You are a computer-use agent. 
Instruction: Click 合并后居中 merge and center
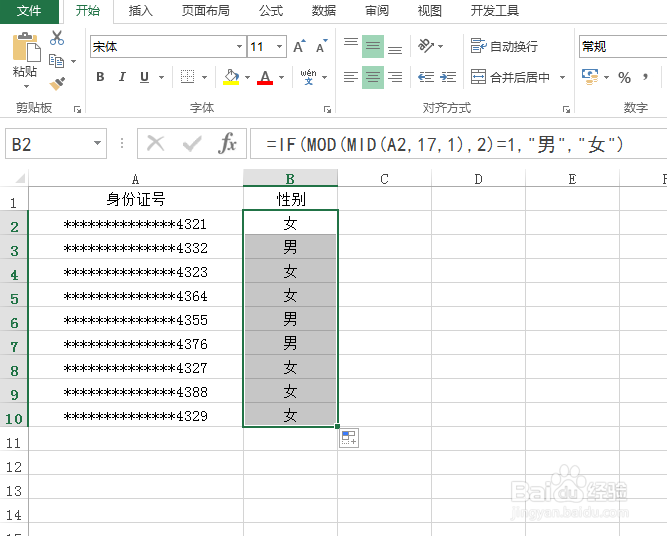pyautogui.click(x=510, y=77)
